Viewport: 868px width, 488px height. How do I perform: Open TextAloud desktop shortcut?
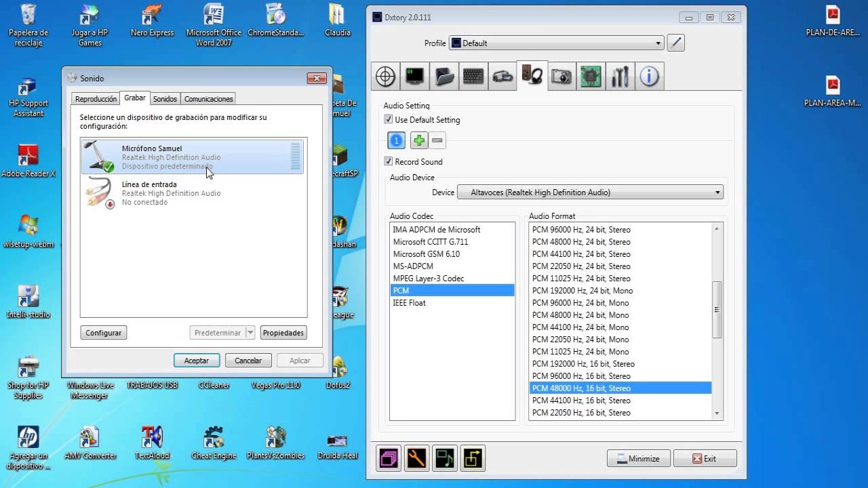(x=152, y=444)
